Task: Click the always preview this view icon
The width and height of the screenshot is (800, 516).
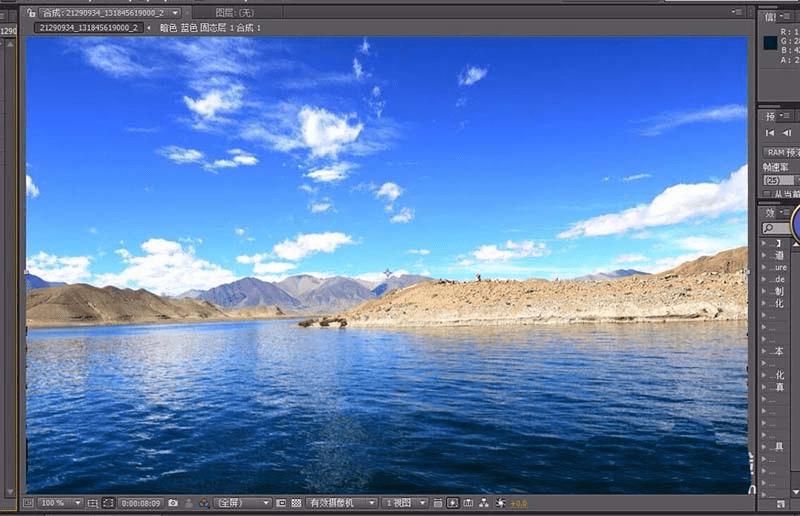Action: 28,503
